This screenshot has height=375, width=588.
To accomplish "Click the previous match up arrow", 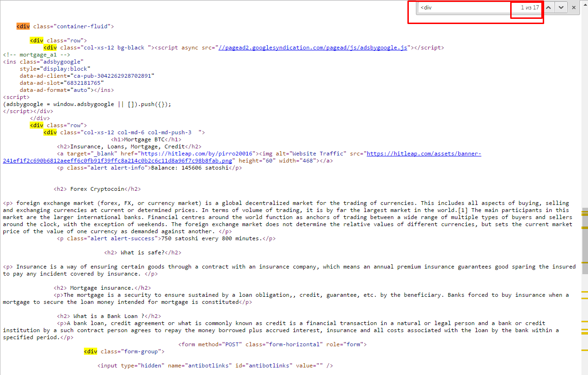I will pos(548,8).
